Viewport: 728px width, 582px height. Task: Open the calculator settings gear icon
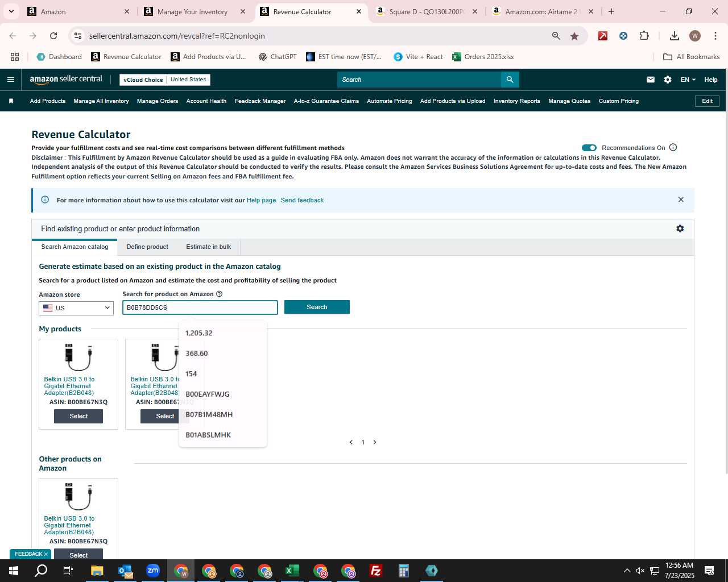pos(680,228)
